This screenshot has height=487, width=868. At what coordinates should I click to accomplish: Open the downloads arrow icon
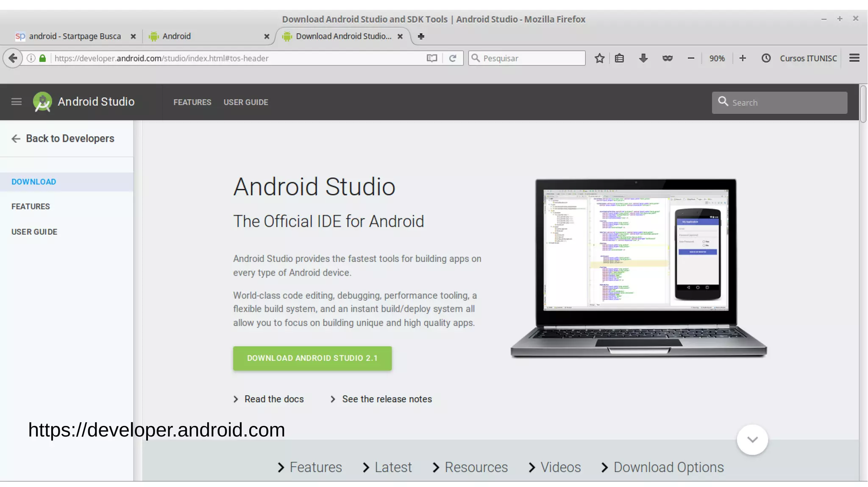(x=643, y=58)
